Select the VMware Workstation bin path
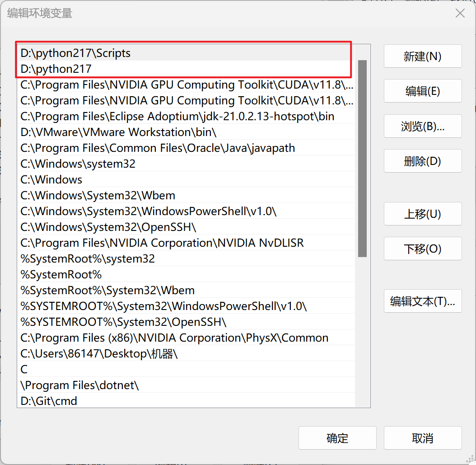 click(118, 132)
